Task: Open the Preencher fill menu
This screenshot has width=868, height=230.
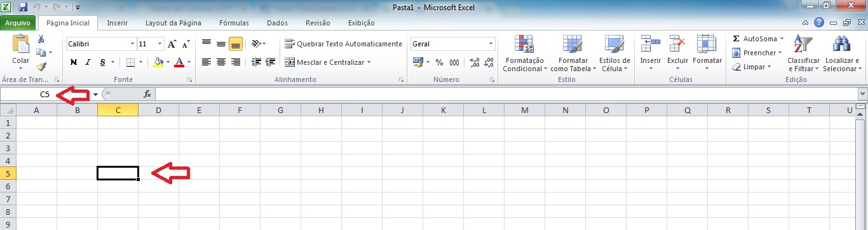Action: [x=757, y=53]
